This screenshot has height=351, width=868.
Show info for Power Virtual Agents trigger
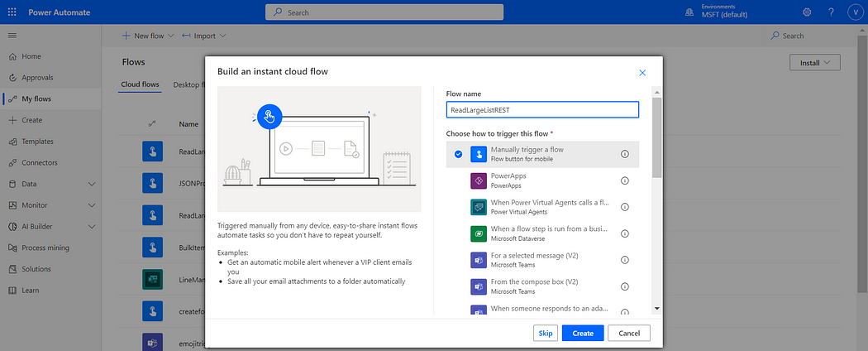tap(625, 207)
